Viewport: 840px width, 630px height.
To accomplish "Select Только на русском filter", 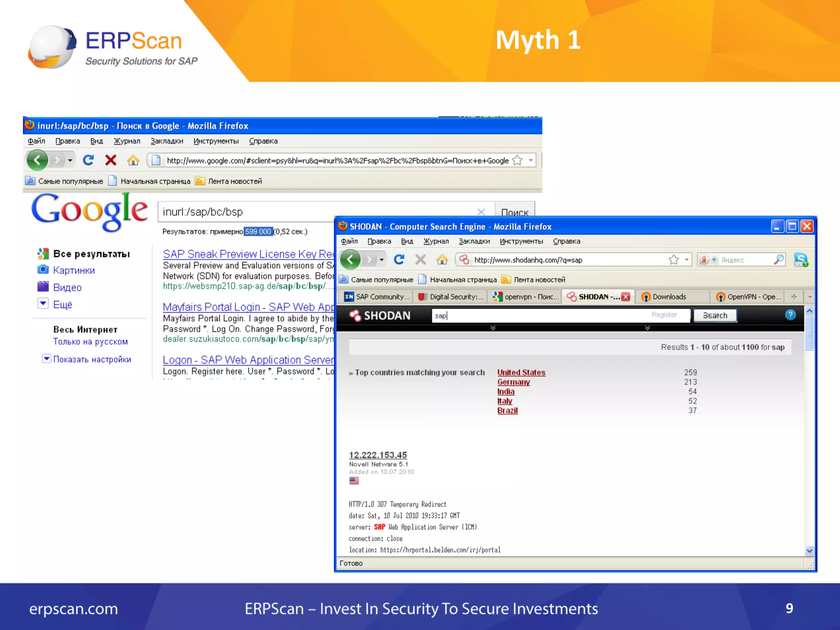I will point(90,342).
